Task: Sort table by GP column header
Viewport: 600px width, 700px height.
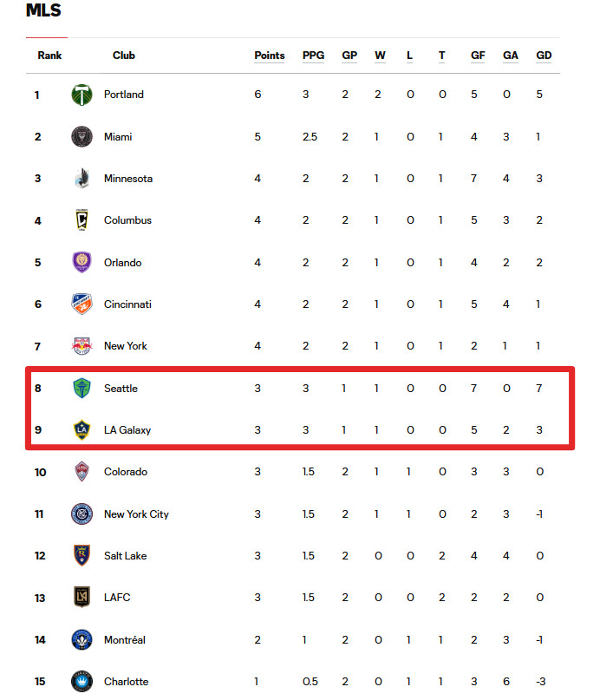Action: (x=349, y=56)
